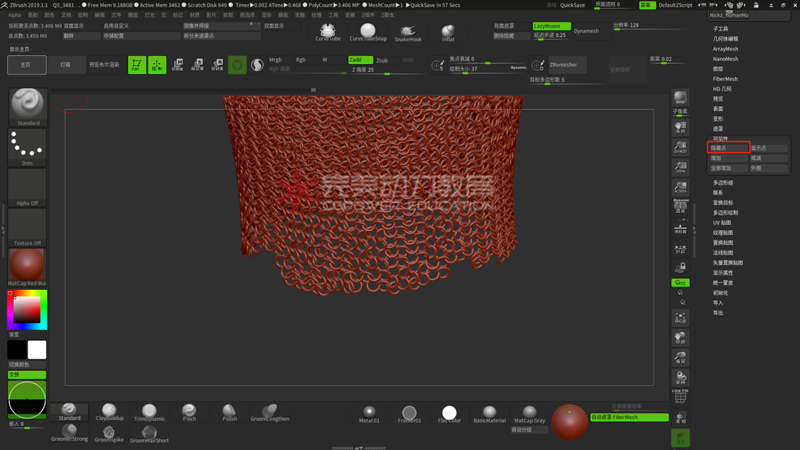The image size is (800, 450).
Task: Choose the Flat Color material
Action: point(449,413)
